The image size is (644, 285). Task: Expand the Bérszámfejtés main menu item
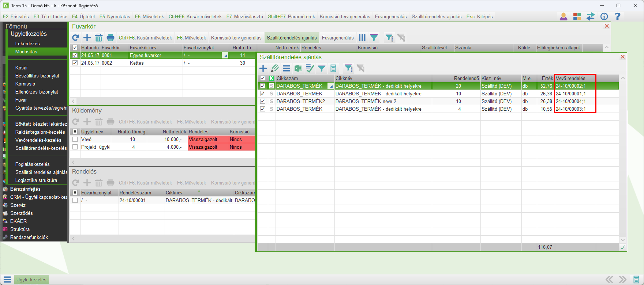[25, 189]
